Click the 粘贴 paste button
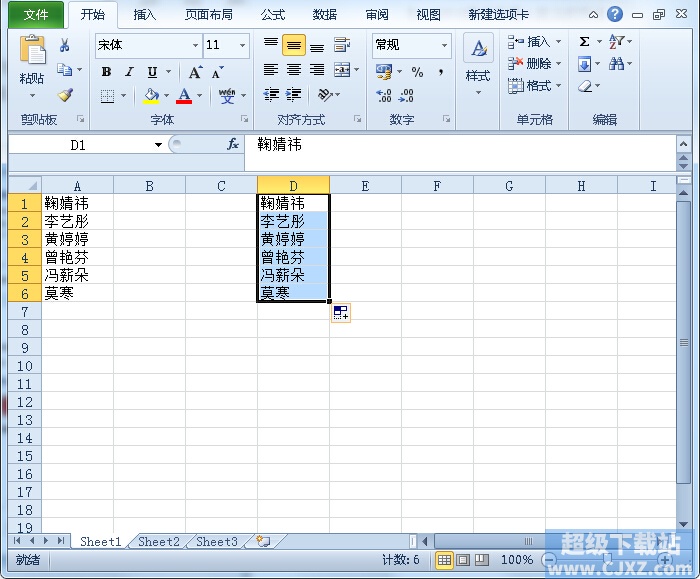700x579 pixels. click(x=32, y=78)
